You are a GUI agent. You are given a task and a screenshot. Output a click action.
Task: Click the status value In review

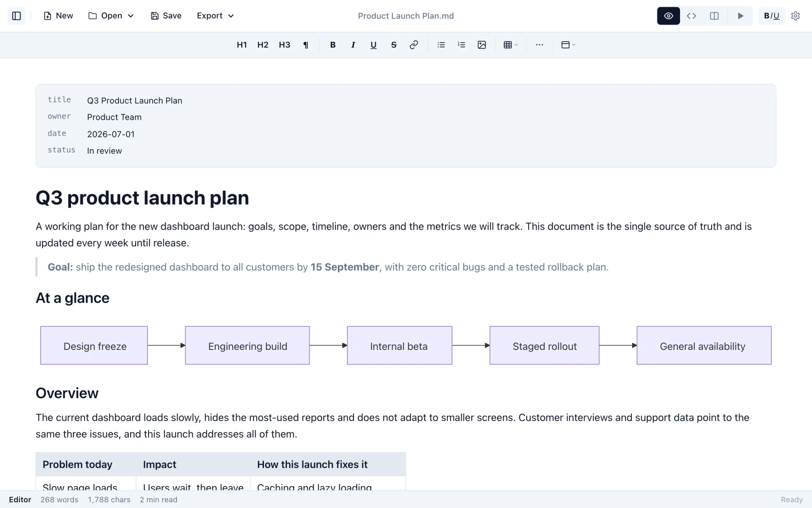pos(104,151)
